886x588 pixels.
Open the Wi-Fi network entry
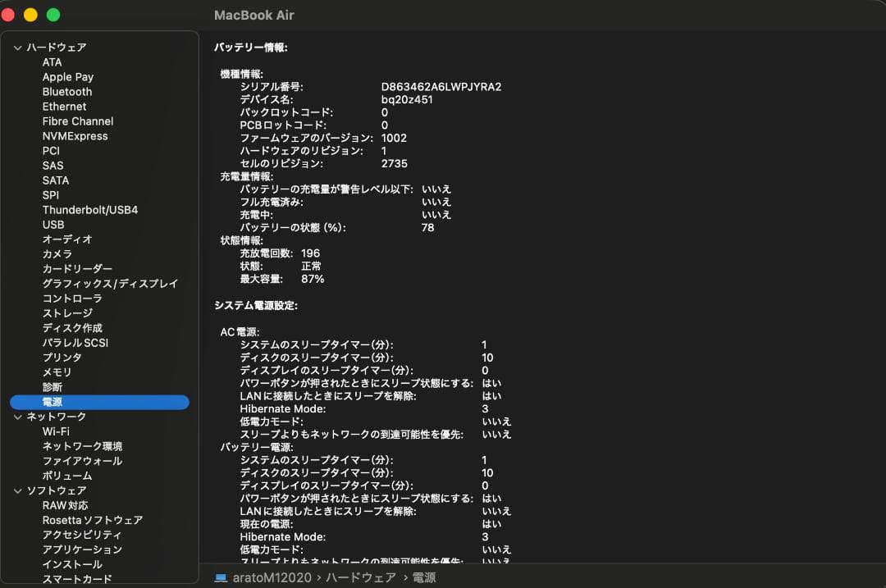point(56,431)
